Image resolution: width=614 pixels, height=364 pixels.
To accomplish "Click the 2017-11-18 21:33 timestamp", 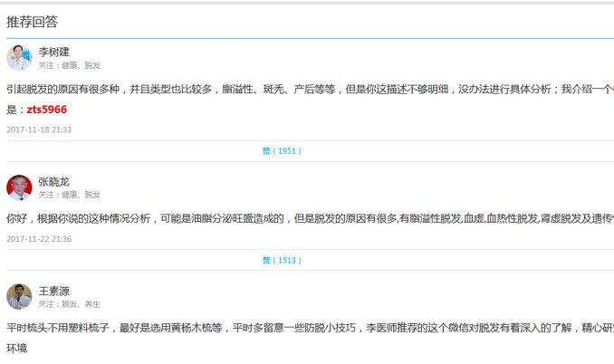I will coord(39,129).
